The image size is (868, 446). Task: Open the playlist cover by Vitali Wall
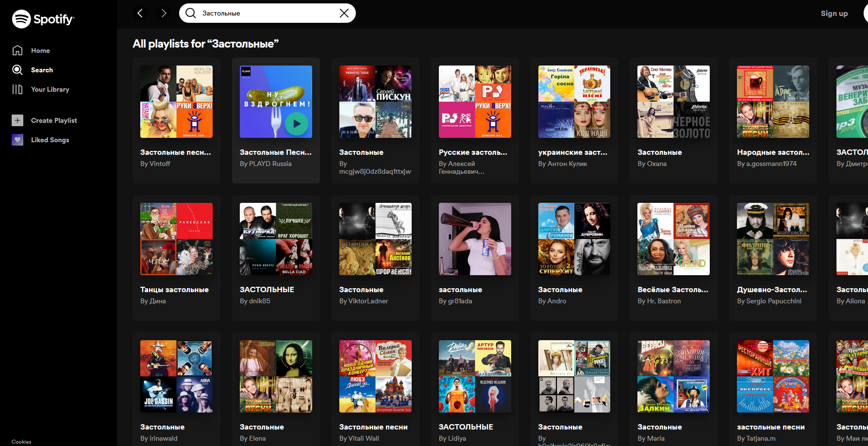(375, 376)
